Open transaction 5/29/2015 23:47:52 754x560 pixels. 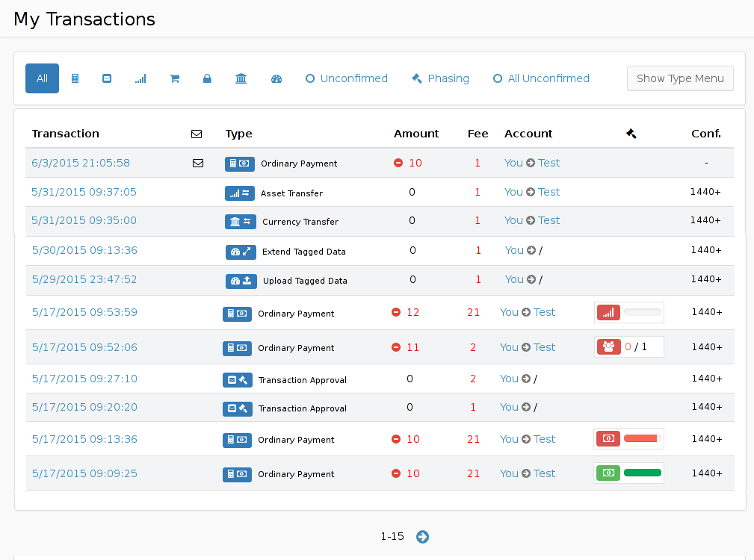pos(84,279)
